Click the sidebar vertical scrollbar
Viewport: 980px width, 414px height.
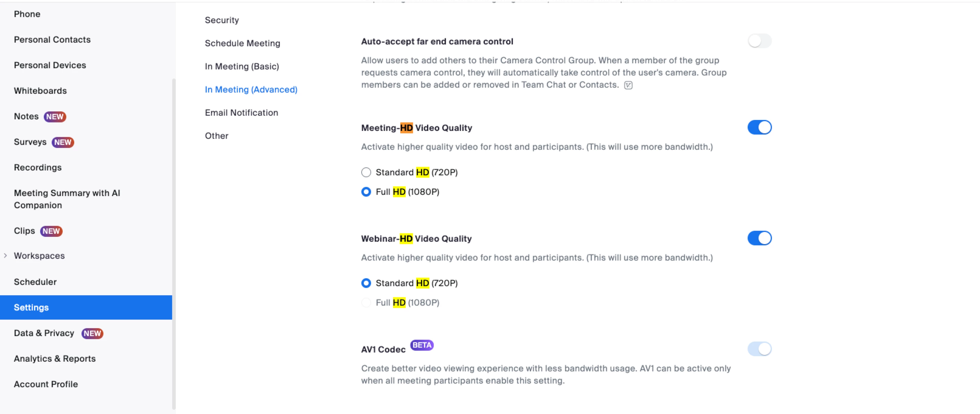click(174, 244)
